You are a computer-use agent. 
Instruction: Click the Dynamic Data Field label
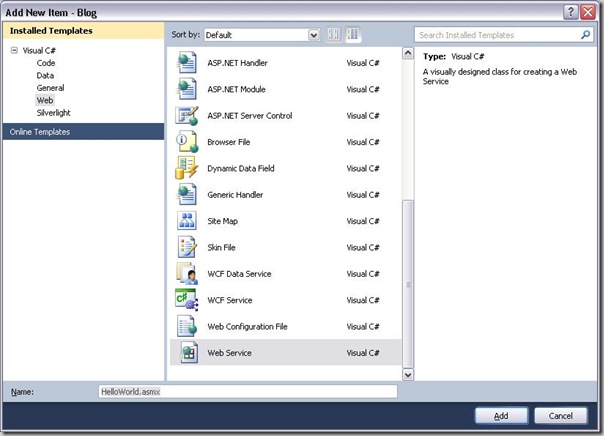[241, 168]
